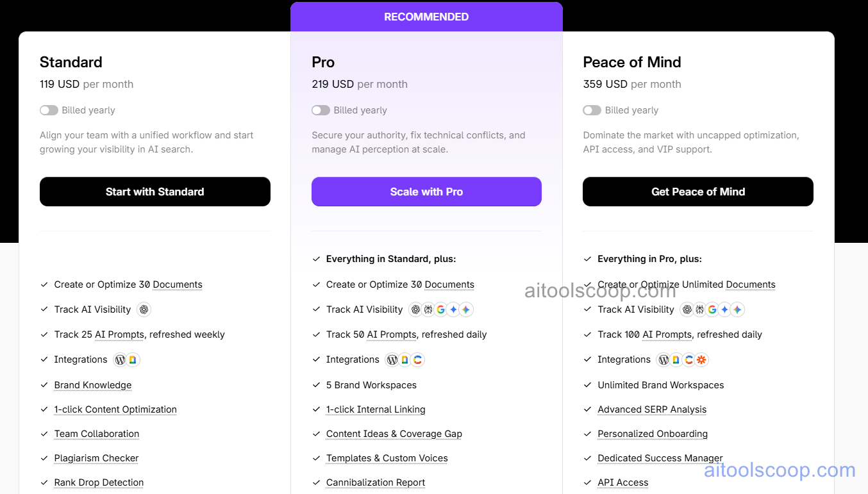Select the Chrome icon in Pro's Integrations row

click(418, 359)
